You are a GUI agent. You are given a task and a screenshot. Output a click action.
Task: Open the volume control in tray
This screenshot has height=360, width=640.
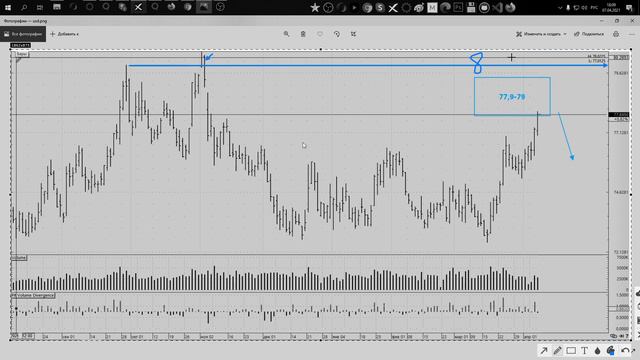pos(584,8)
